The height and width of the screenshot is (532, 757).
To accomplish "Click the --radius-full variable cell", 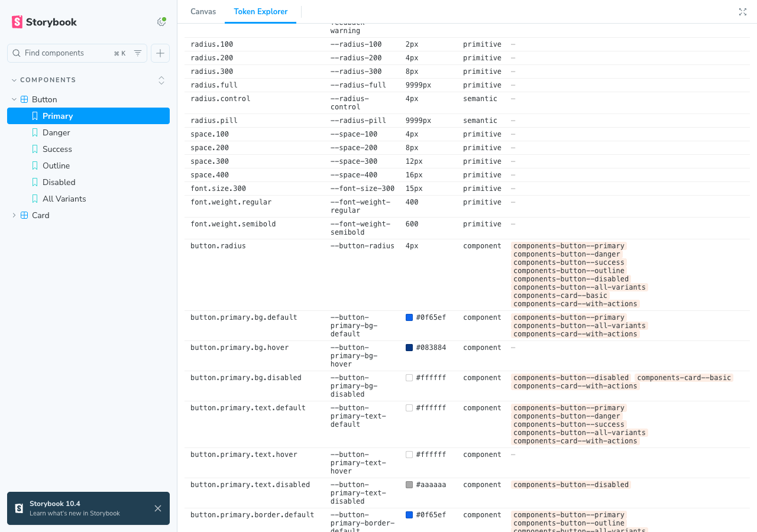I will point(358,85).
